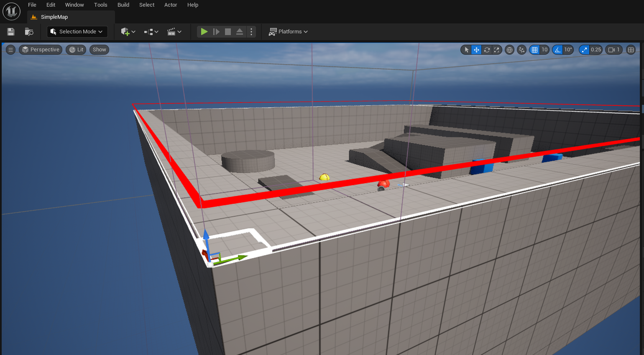Click the Lit view mode button

(76, 50)
